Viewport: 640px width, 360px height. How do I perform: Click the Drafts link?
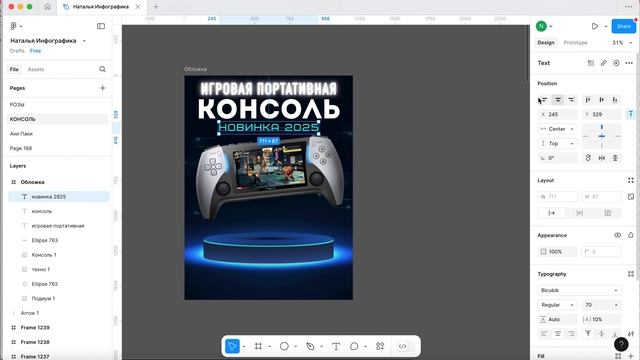click(x=17, y=51)
